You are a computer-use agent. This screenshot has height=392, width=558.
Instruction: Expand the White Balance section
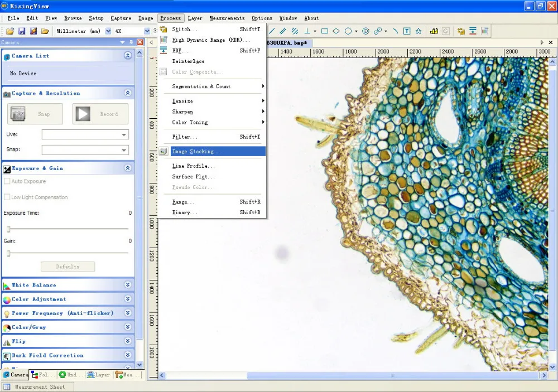click(x=128, y=285)
